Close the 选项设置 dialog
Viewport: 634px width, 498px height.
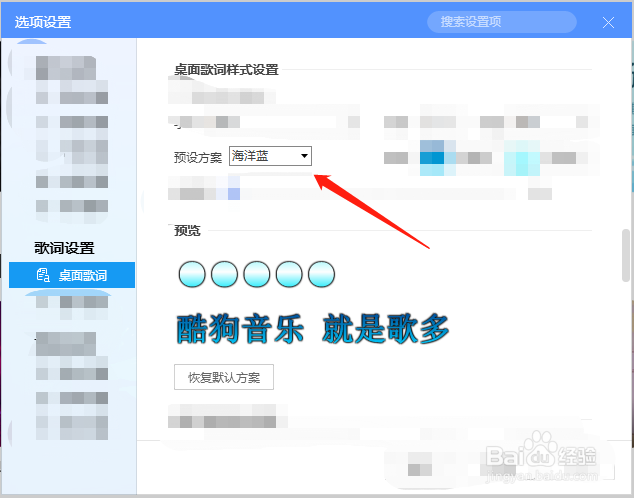click(x=608, y=23)
